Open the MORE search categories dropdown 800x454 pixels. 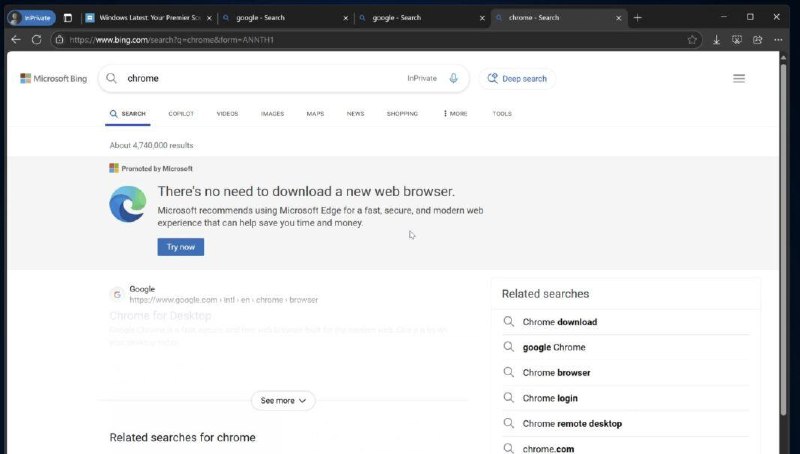point(455,114)
